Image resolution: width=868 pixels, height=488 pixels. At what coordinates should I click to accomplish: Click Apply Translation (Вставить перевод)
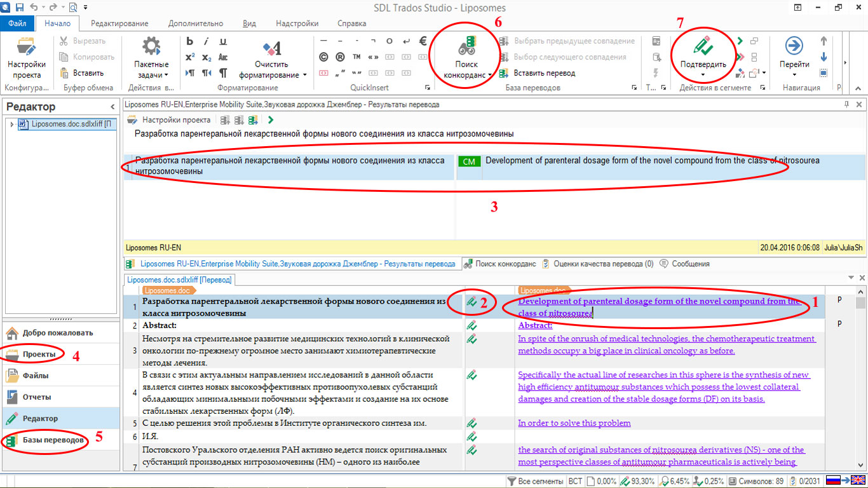click(538, 72)
